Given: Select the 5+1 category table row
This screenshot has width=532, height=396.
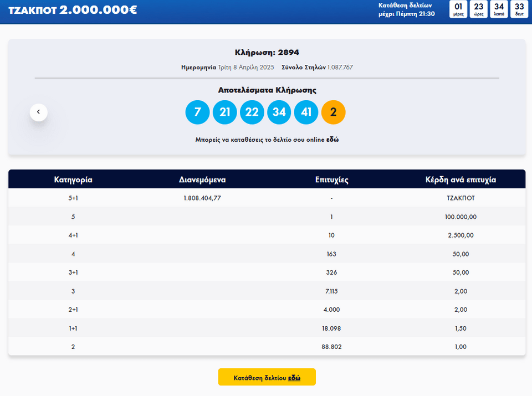Looking at the screenshot, I should 267,198.
